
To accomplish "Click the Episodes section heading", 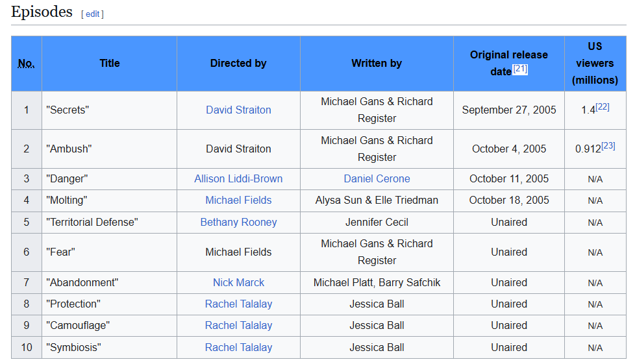I will (42, 12).
